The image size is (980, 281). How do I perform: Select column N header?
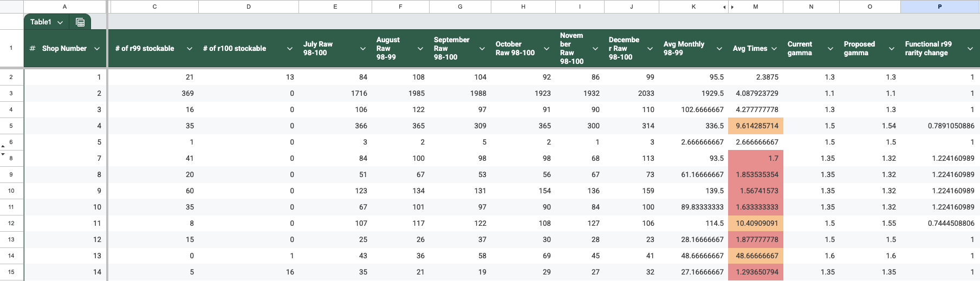click(x=811, y=6)
